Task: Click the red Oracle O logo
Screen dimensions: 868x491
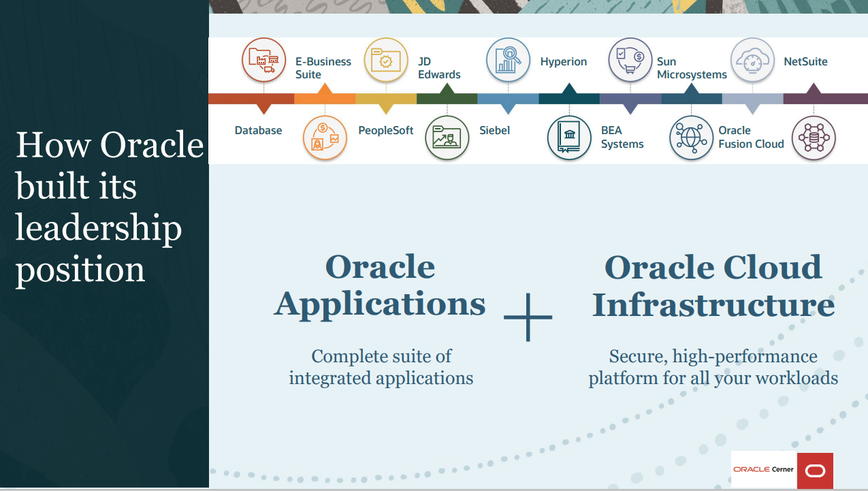Action: 815,471
